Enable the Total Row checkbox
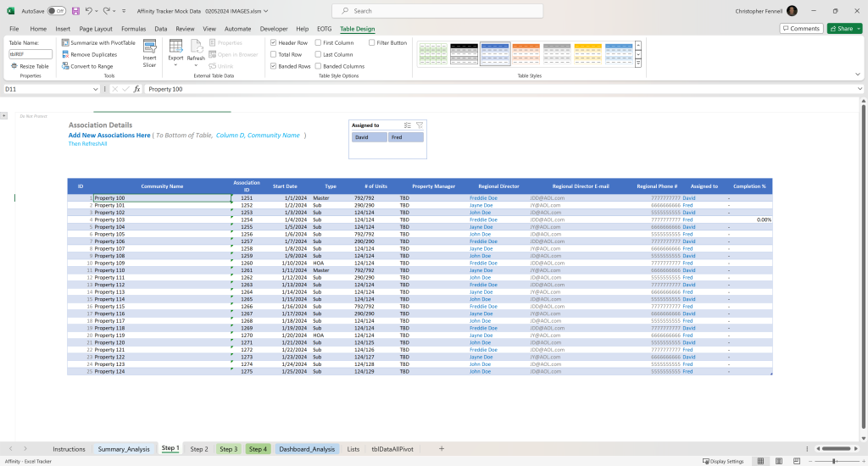The image size is (868, 466). [274, 54]
